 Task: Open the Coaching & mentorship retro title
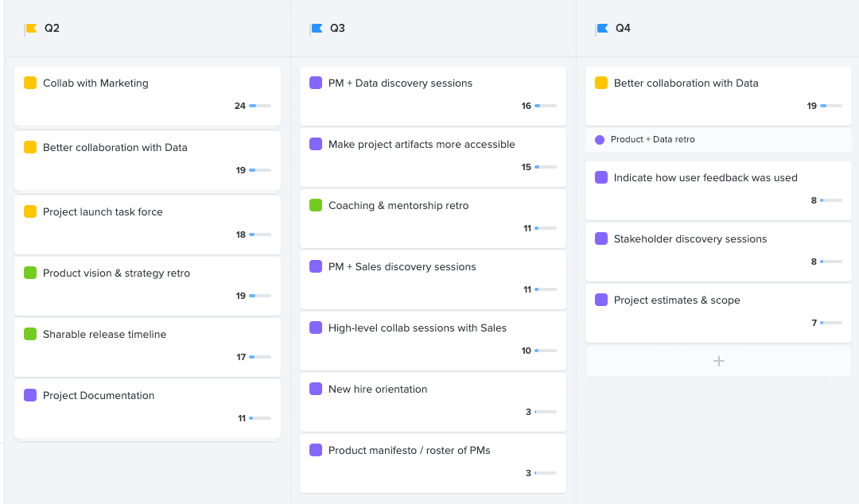coord(398,205)
